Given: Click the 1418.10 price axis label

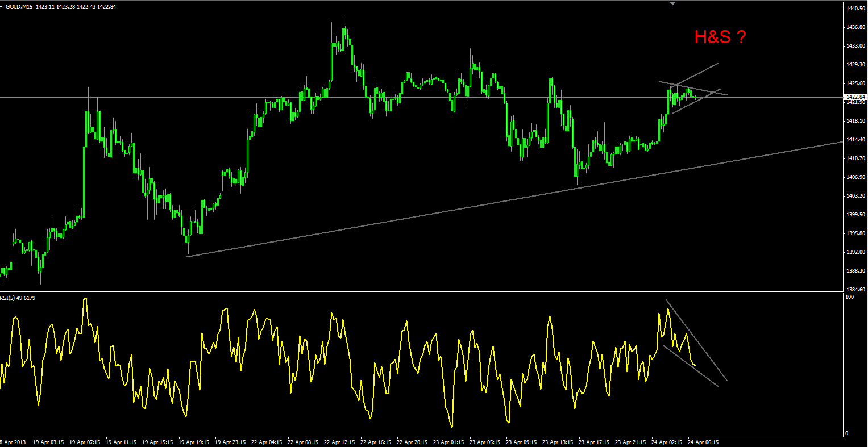Looking at the screenshot, I should pyautogui.click(x=855, y=121).
